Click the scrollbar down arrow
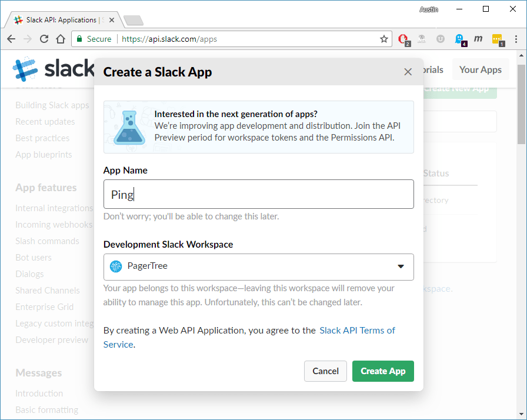This screenshot has height=420, width=527. 521,414
